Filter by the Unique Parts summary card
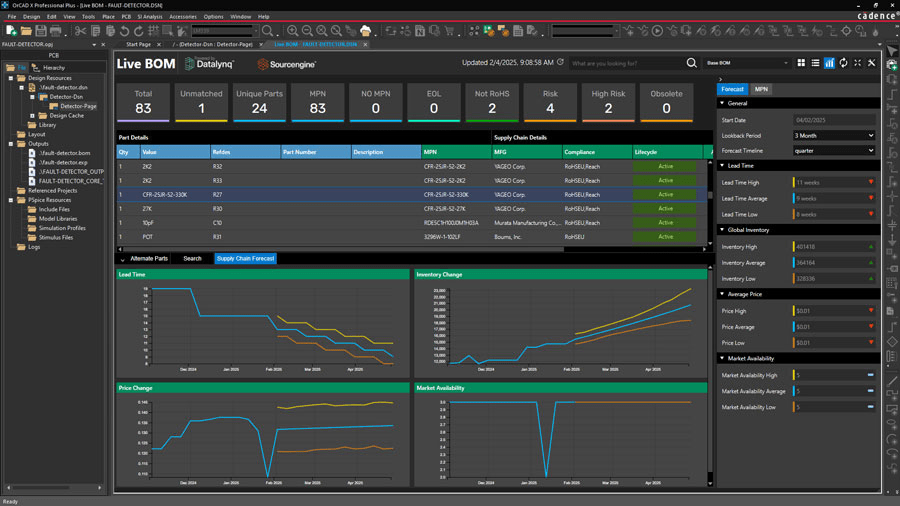 (259, 103)
